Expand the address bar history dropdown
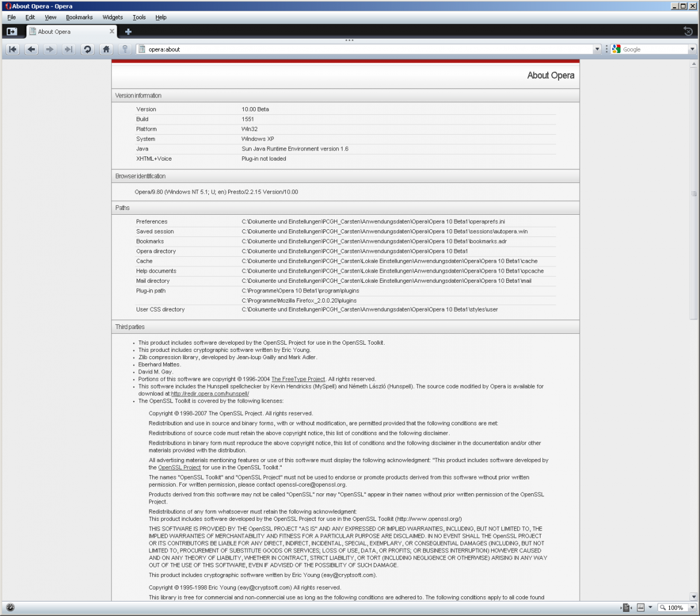The height and width of the screenshot is (616, 700). click(x=597, y=49)
